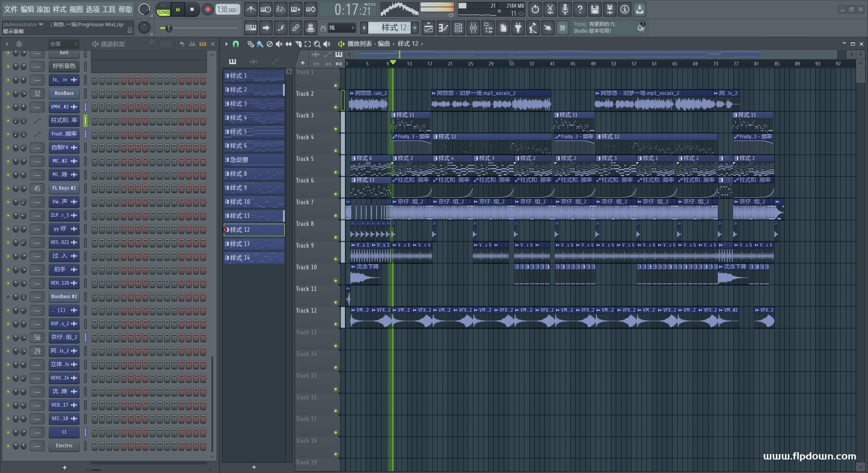
Task: Click the main pitch slider handle
Action: [169, 28]
